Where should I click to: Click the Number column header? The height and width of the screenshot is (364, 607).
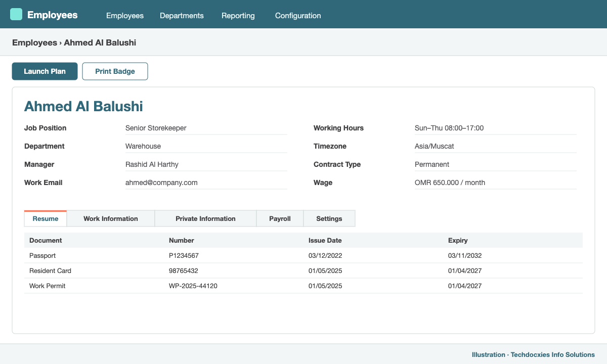coord(182,240)
